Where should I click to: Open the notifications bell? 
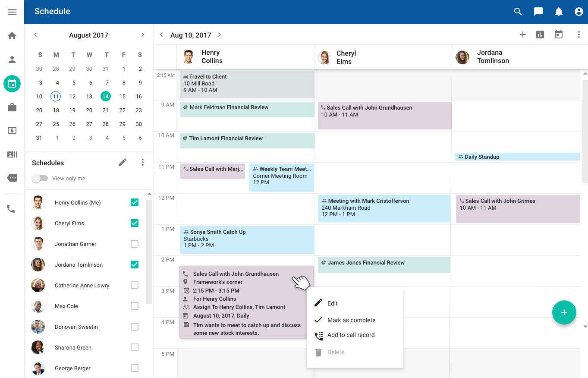tap(559, 12)
